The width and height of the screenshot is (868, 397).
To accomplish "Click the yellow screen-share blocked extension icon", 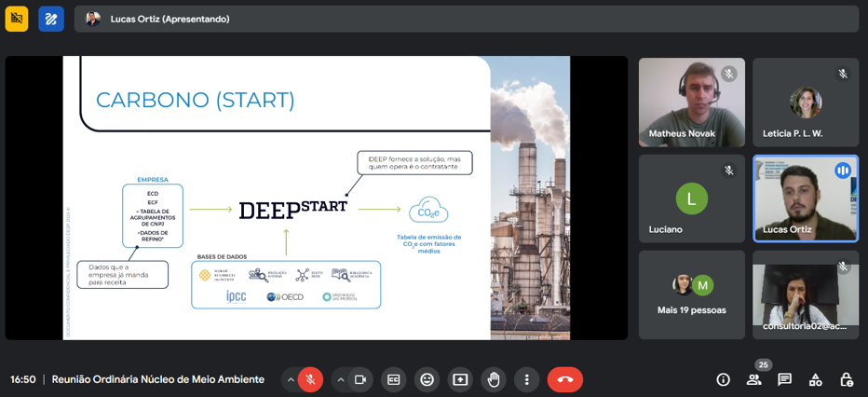I will 17,19.
